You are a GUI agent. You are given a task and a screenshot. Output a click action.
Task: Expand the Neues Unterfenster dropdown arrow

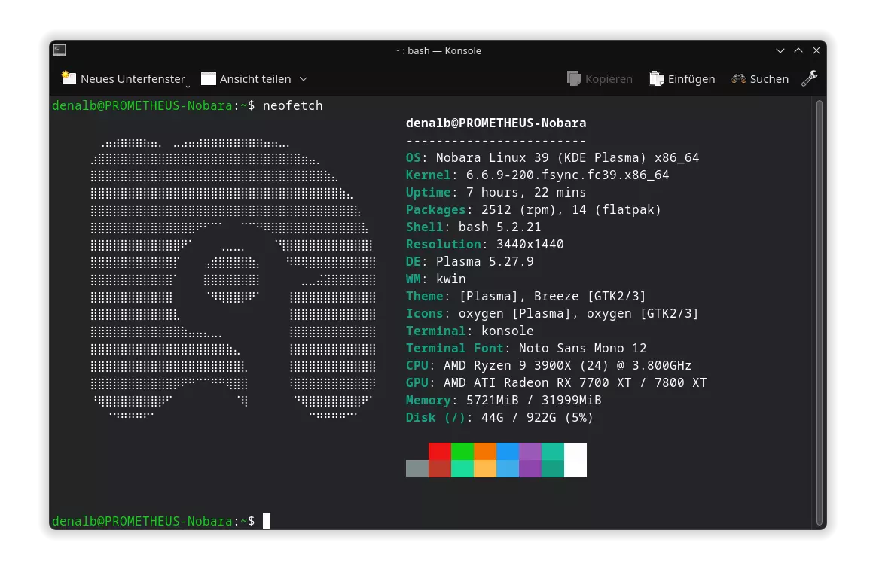pos(188,87)
